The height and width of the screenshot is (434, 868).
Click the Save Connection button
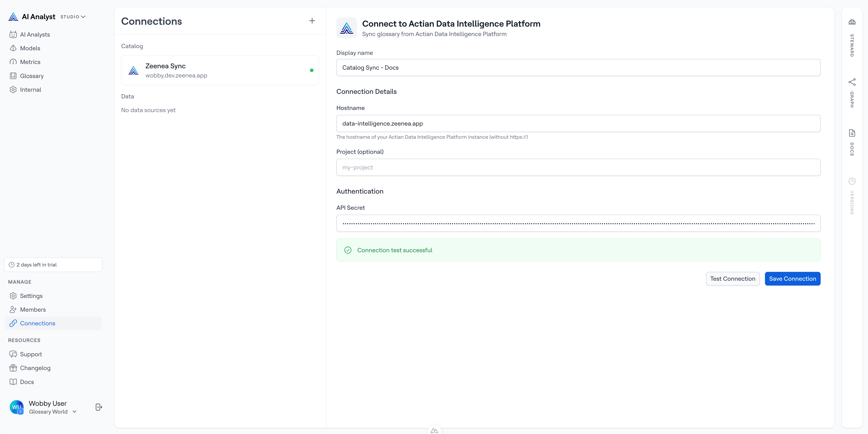tap(792, 279)
